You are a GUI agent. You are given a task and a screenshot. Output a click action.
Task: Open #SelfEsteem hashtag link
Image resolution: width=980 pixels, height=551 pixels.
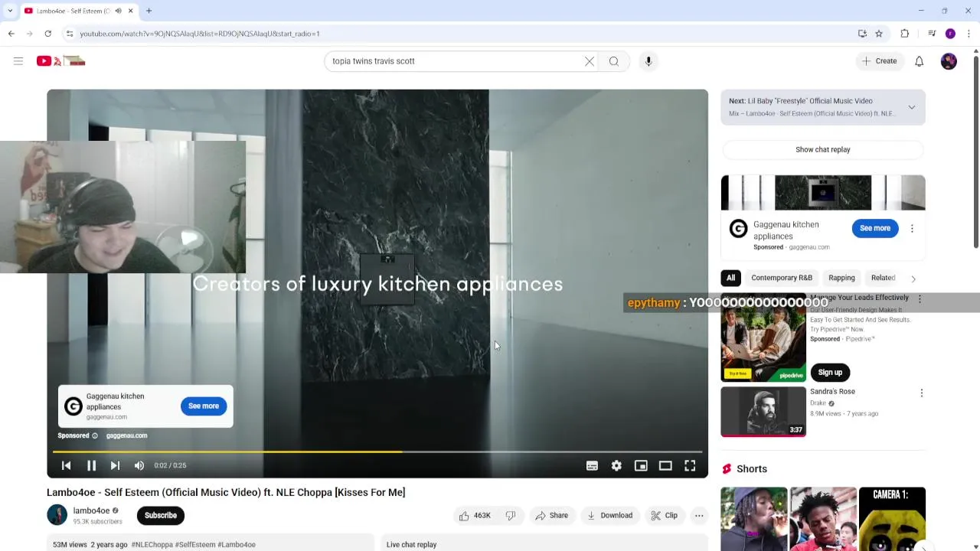[x=195, y=545]
